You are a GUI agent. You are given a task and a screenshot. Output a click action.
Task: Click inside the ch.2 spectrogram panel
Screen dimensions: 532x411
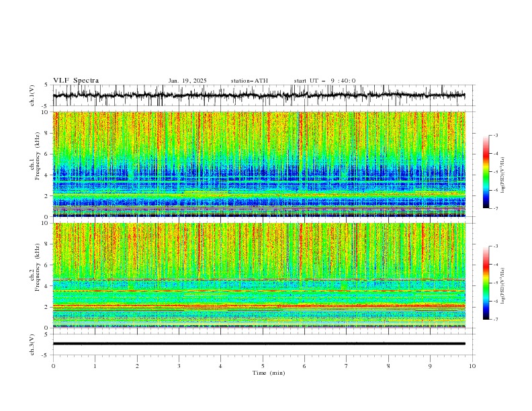coord(259,275)
